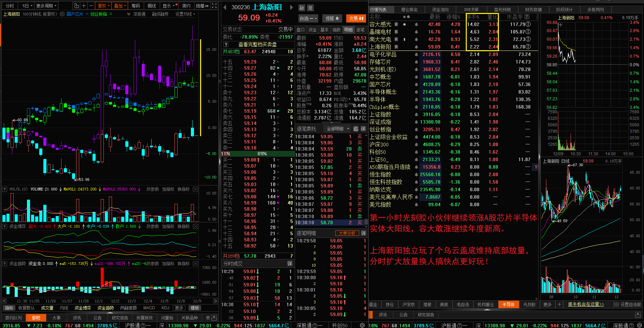Open 叠加 overlay dropdown
This screenshot has height=328, width=644.
(x=120, y=6)
